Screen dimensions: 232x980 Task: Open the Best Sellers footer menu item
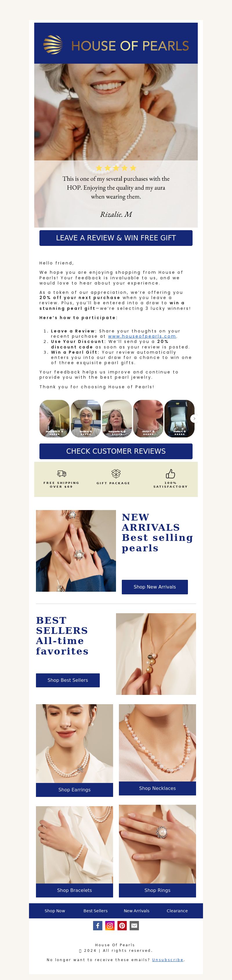95,910
